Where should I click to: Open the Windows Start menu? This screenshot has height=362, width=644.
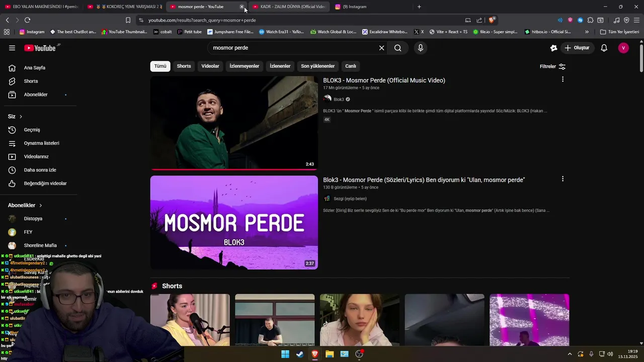click(x=285, y=354)
